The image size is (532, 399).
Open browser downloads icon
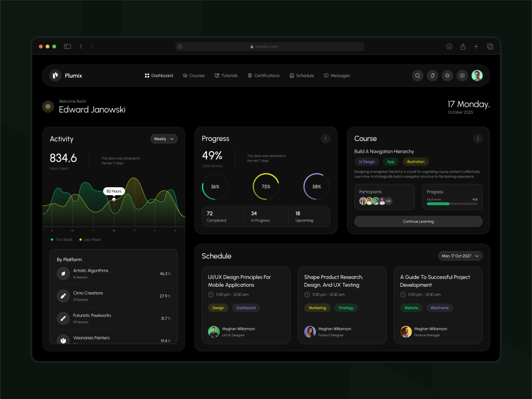click(x=449, y=46)
